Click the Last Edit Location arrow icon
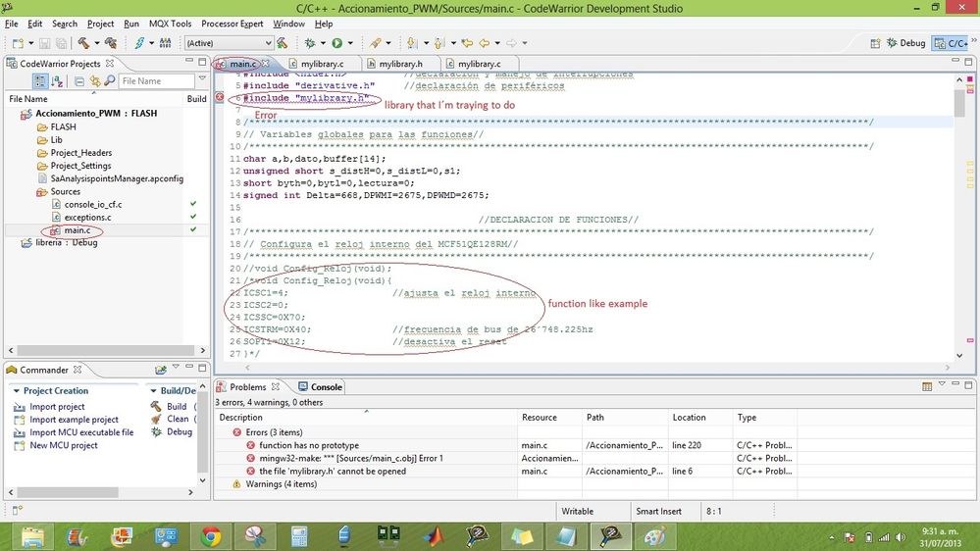The image size is (980, 551). point(467,43)
